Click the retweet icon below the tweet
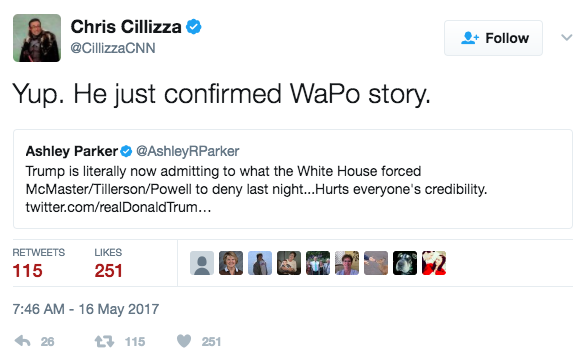Screen dimensions: 584x364 pos(104,341)
